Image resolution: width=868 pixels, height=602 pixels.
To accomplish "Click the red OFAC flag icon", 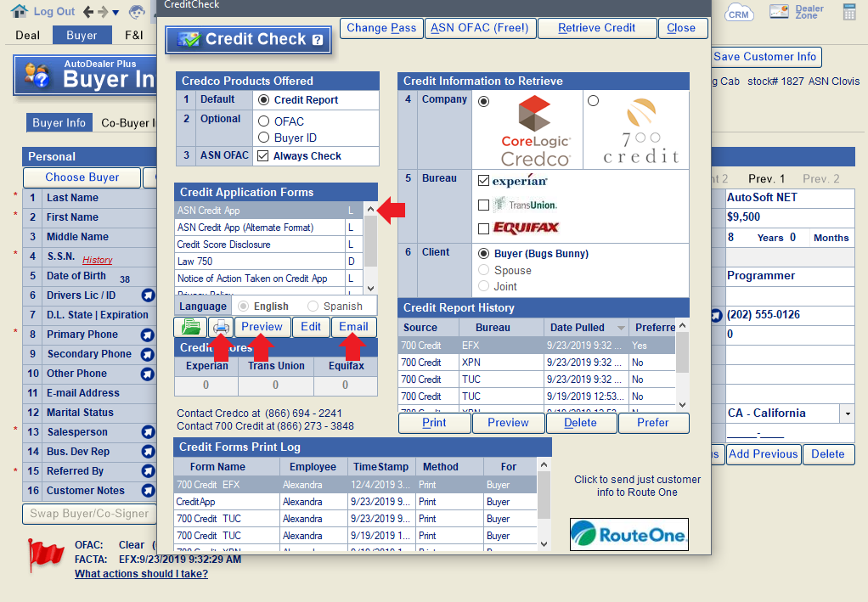I will (45, 555).
